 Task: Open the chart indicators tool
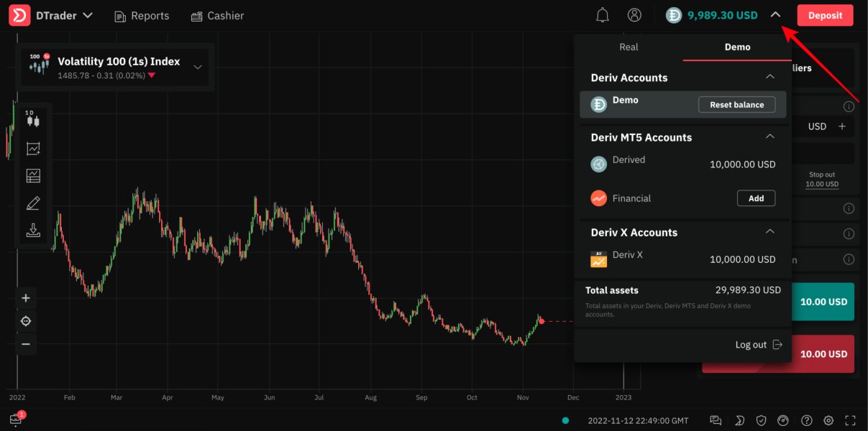pyautogui.click(x=33, y=149)
